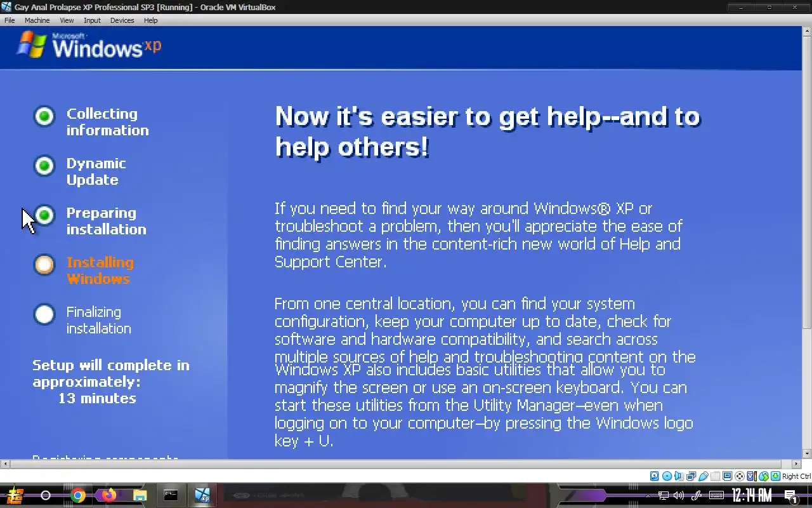Click the keyboard capture arrow icon
This screenshot has height=508, width=812.
(x=775, y=476)
